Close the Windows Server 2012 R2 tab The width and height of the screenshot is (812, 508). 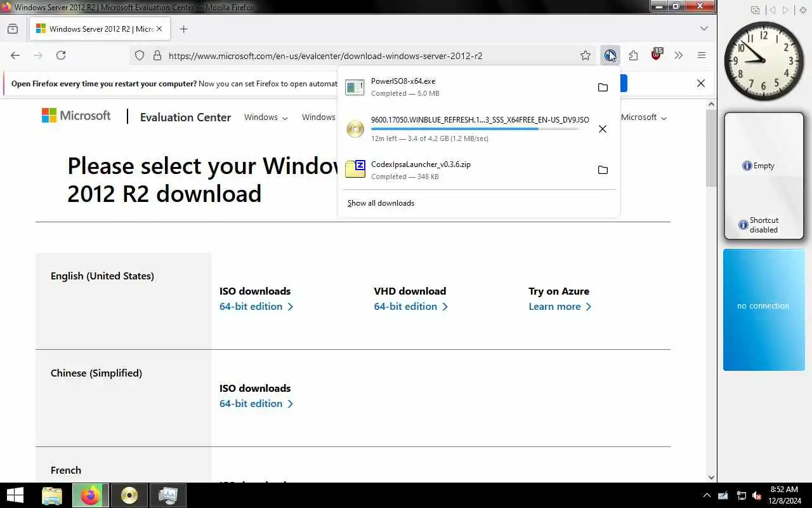[x=159, y=29]
